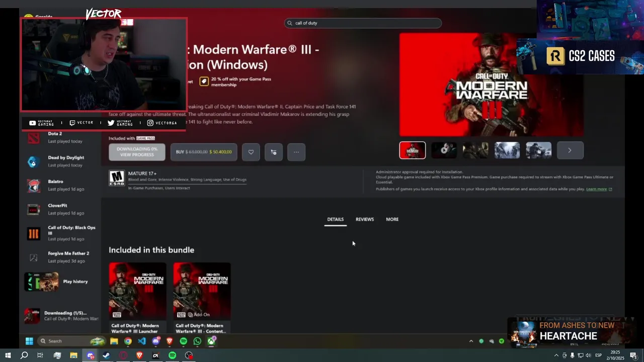Screen dimensions: 644x362
Task: Switch to the DETAILS tab
Action: point(335,219)
